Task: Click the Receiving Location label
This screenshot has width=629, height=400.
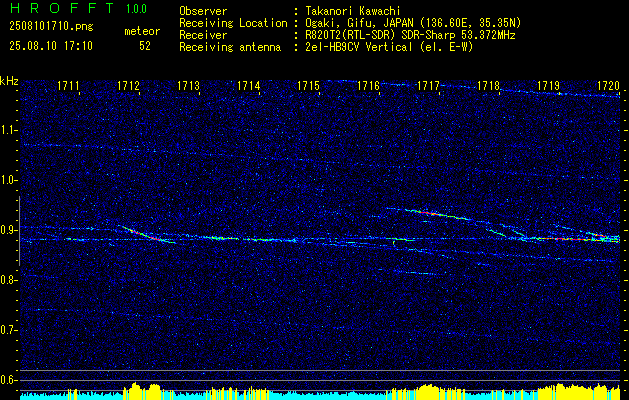Action: click(233, 23)
